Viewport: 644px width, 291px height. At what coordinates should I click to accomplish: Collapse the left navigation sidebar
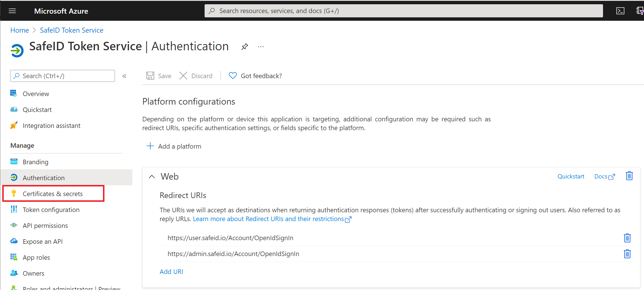click(x=124, y=76)
